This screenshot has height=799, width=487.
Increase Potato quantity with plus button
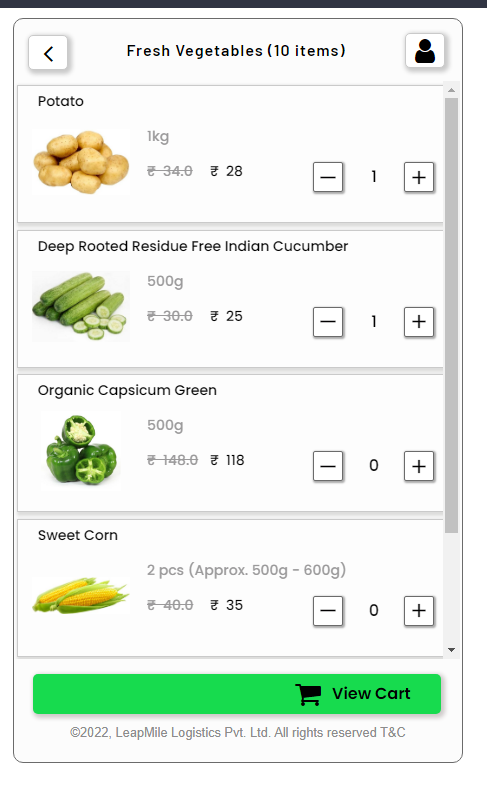click(419, 177)
